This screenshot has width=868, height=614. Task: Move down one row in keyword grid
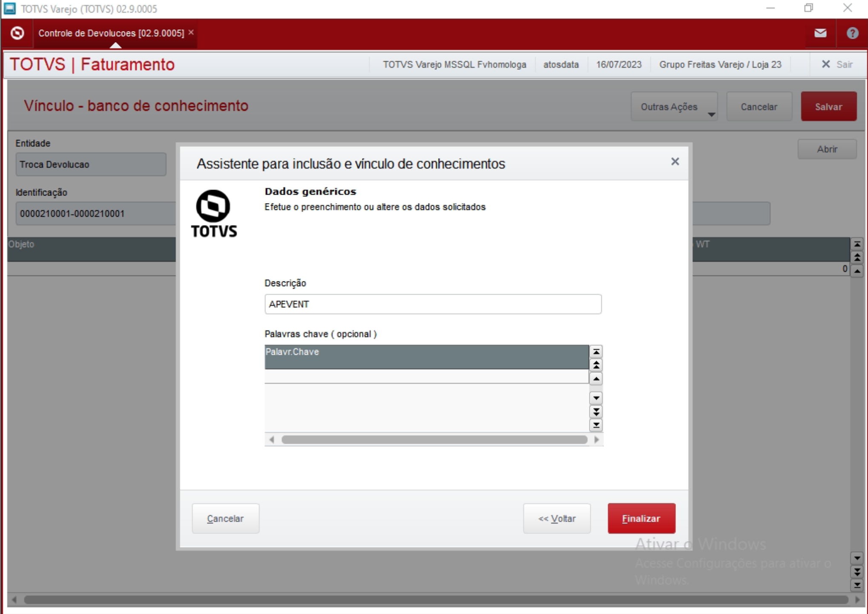(x=596, y=398)
